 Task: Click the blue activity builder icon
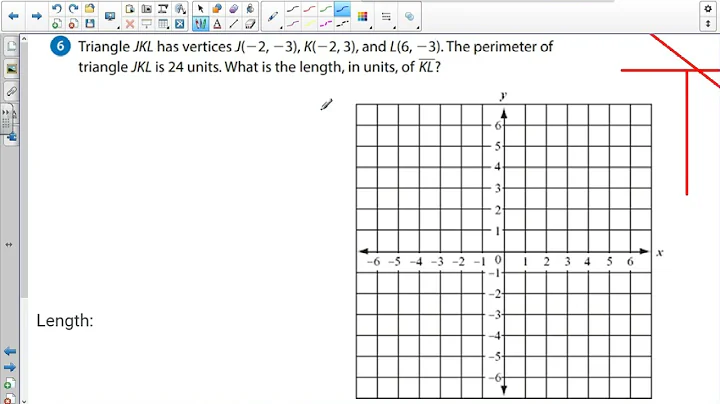180,23
